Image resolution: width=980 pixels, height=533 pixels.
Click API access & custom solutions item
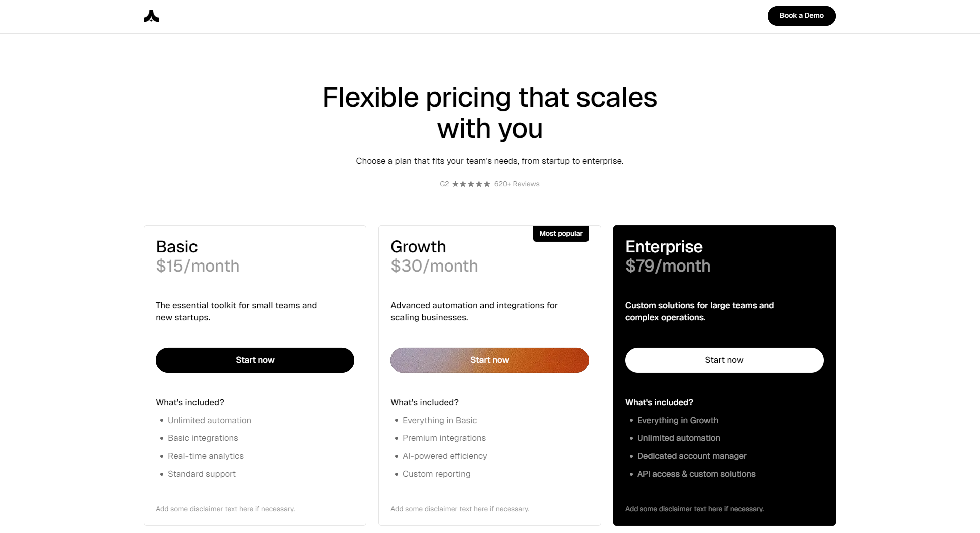point(696,474)
